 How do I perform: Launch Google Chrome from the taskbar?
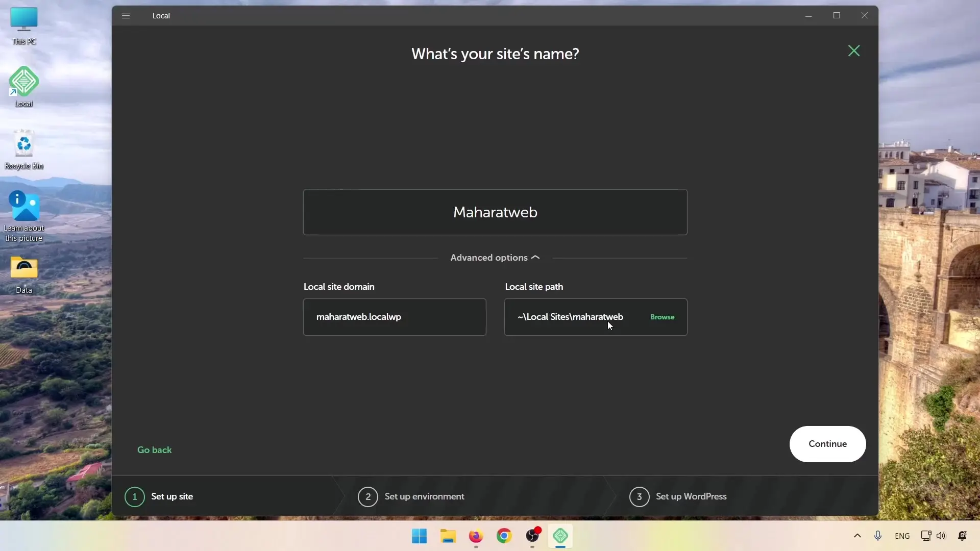[504, 536]
